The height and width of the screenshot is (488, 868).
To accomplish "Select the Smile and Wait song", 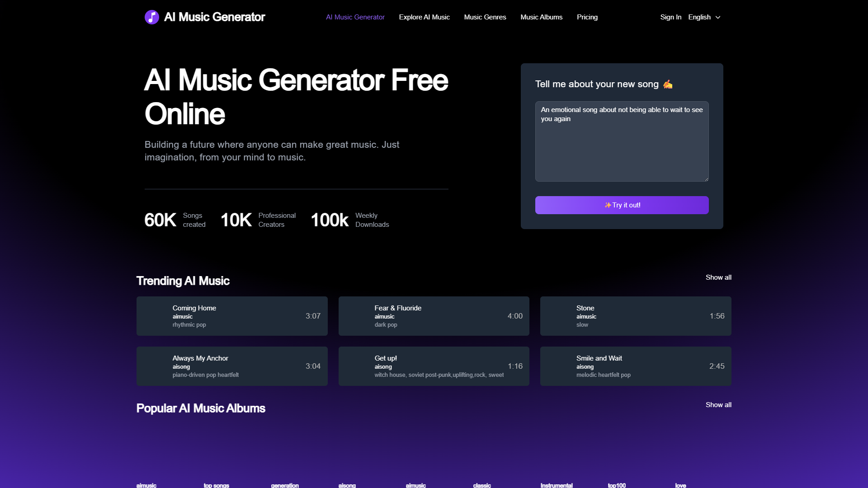I will point(636,366).
